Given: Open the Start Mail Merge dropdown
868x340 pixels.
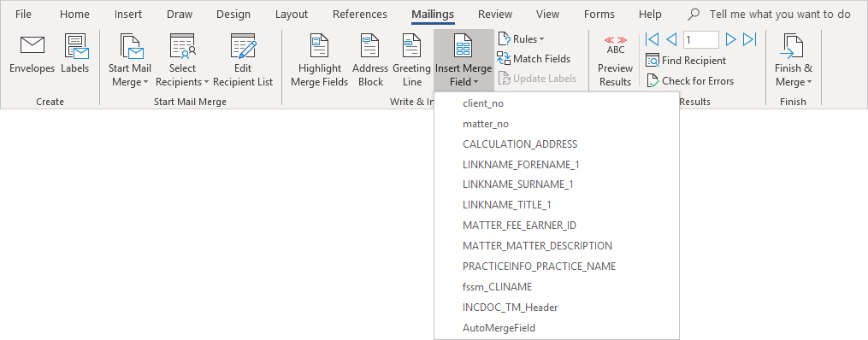Looking at the screenshot, I should click(x=130, y=61).
